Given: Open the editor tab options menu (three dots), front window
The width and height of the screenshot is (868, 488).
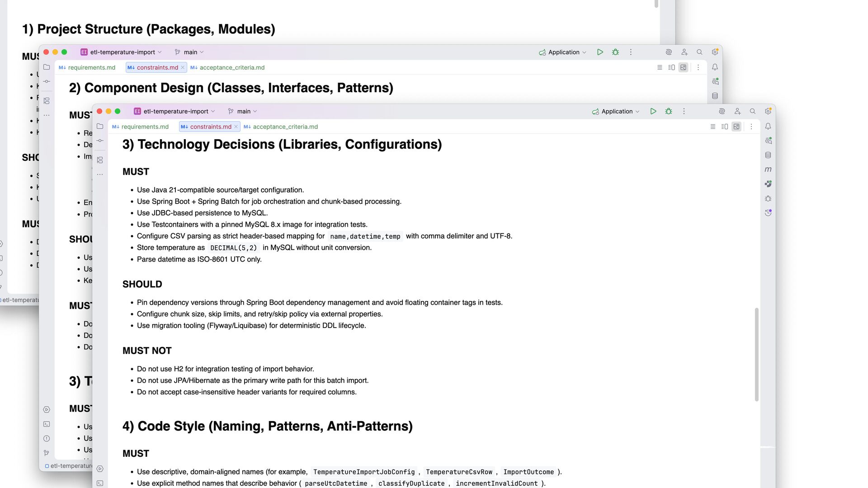Looking at the screenshot, I should click(x=751, y=127).
